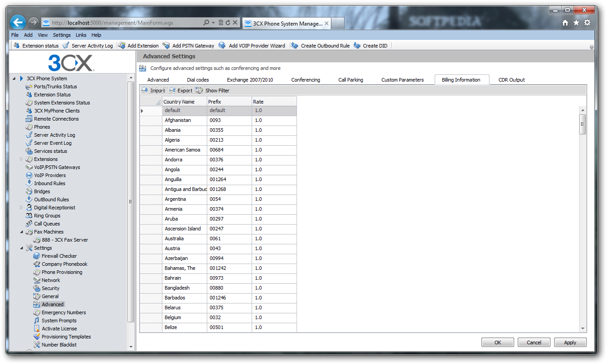Collapse the Settings tree node
The width and height of the screenshot is (607, 364).
click(x=22, y=248)
